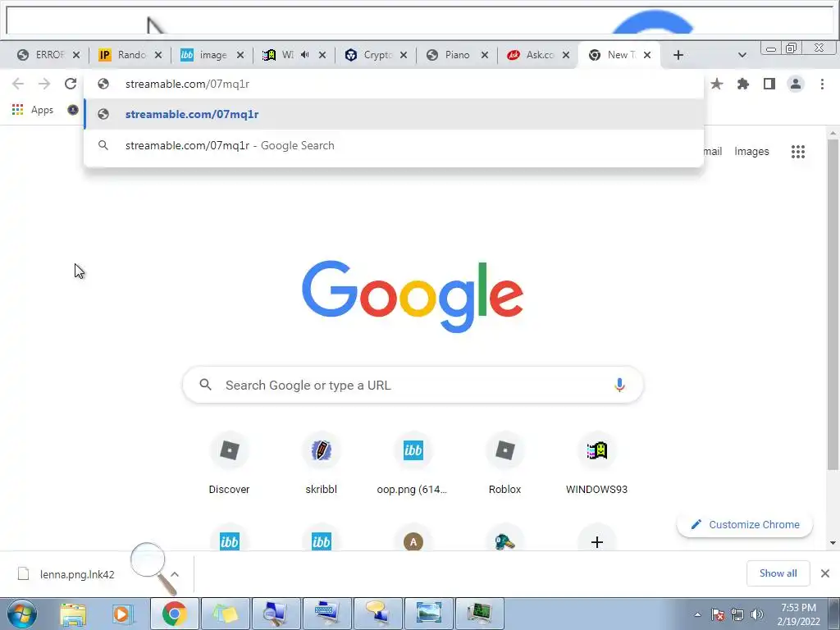Open Windows Explorer from the taskbar

(x=73, y=614)
